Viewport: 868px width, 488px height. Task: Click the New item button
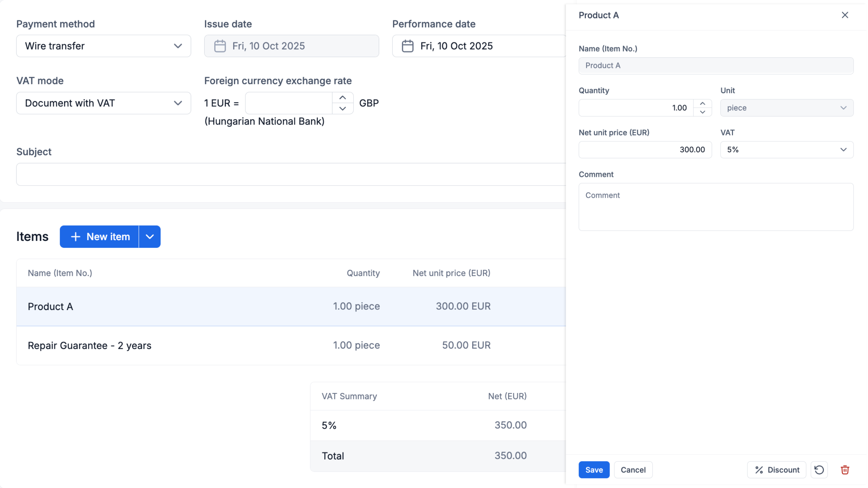tap(99, 237)
